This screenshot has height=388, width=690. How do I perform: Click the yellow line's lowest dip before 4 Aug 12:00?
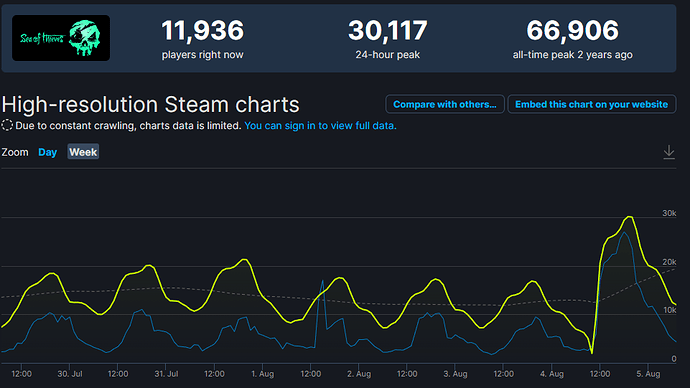click(x=592, y=353)
